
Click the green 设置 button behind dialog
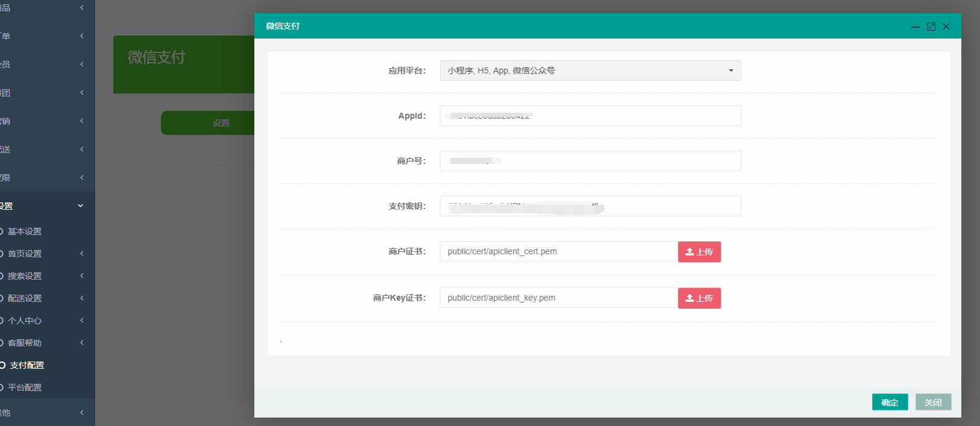click(x=208, y=123)
